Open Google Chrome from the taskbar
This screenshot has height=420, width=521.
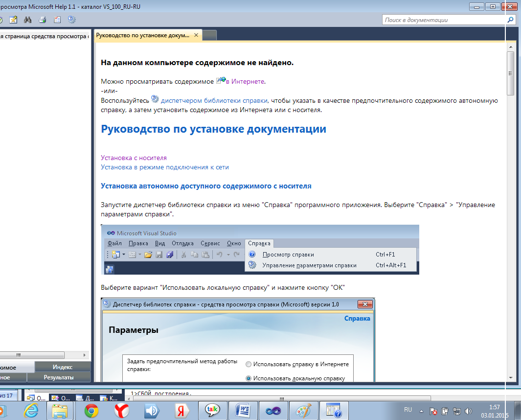91,411
